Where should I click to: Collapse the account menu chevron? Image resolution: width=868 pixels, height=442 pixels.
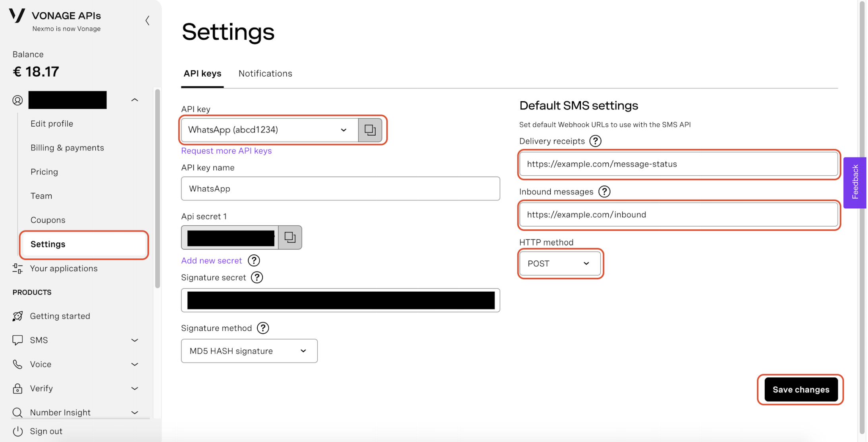[x=135, y=100]
